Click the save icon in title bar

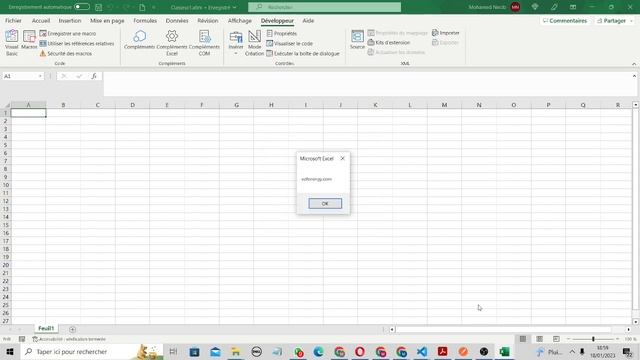tap(98, 7)
